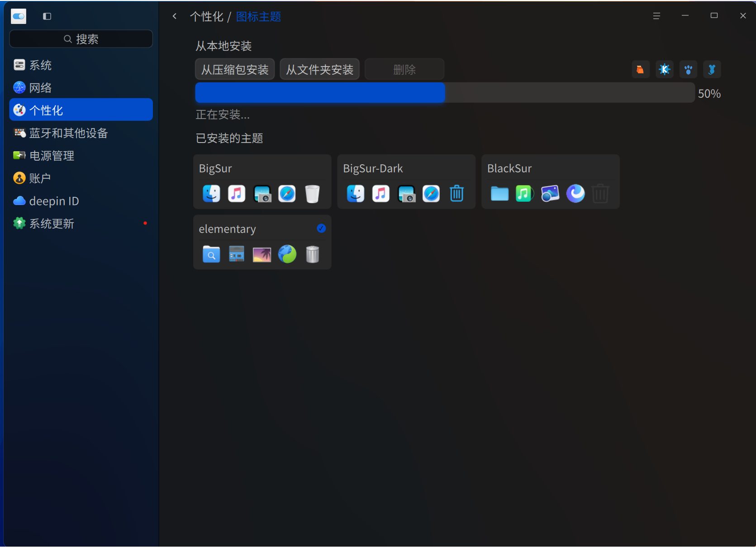Go back with the left arrow
This screenshot has width=756, height=548.
tap(175, 16)
